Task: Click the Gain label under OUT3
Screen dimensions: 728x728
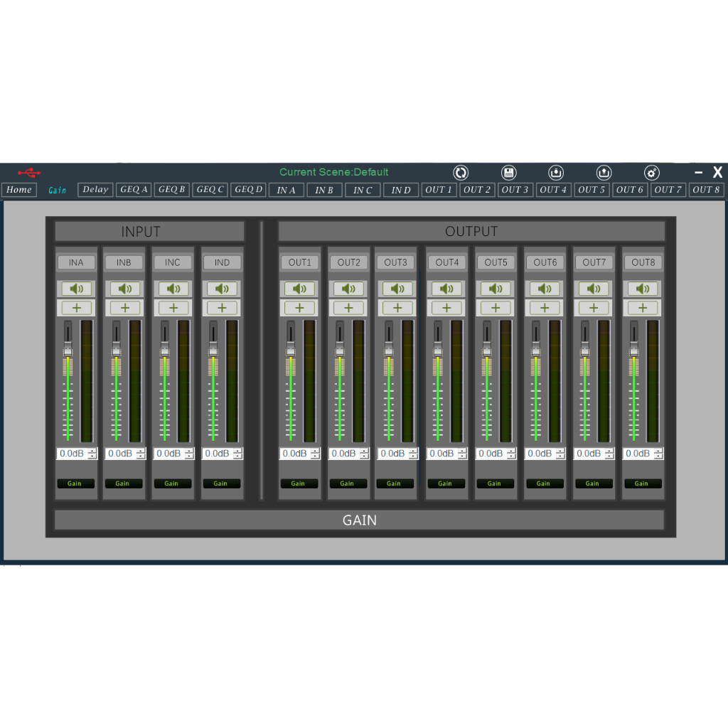Action: click(394, 483)
